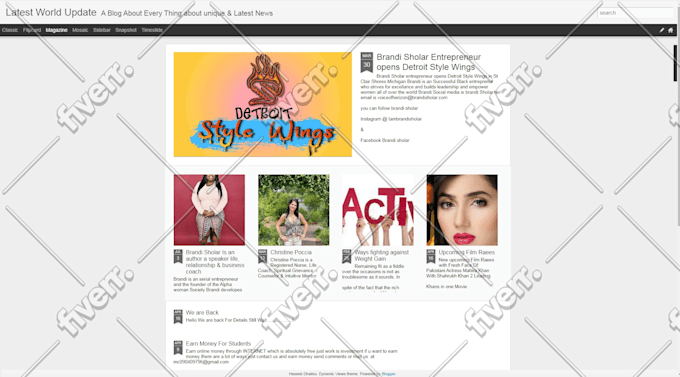This screenshot has width=680, height=377.
Task: Open Brandi Sholar Entrepreneur opens Detroit Style Wings post
Action: (x=428, y=62)
